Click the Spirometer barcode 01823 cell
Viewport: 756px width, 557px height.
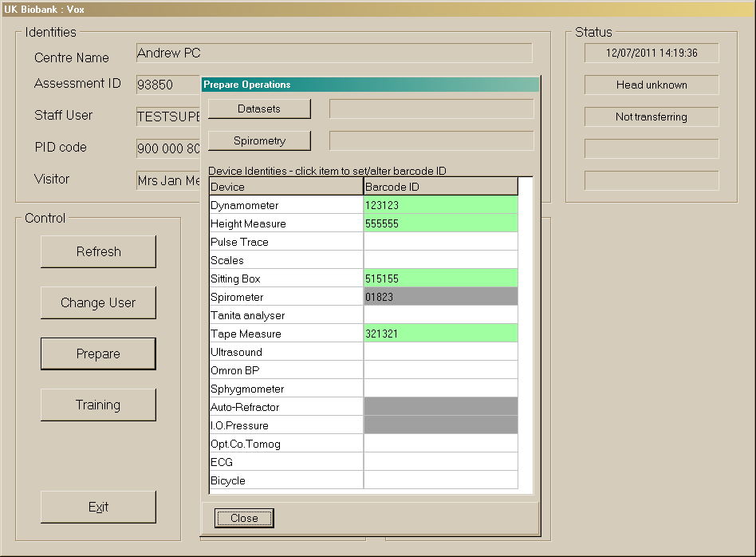[x=440, y=297]
